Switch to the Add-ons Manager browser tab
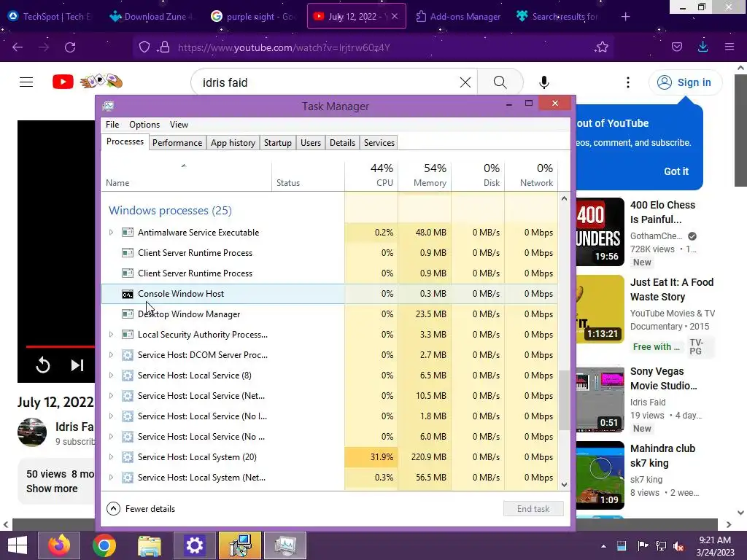Viewport: 747px width, 560px height. [458, 17]
